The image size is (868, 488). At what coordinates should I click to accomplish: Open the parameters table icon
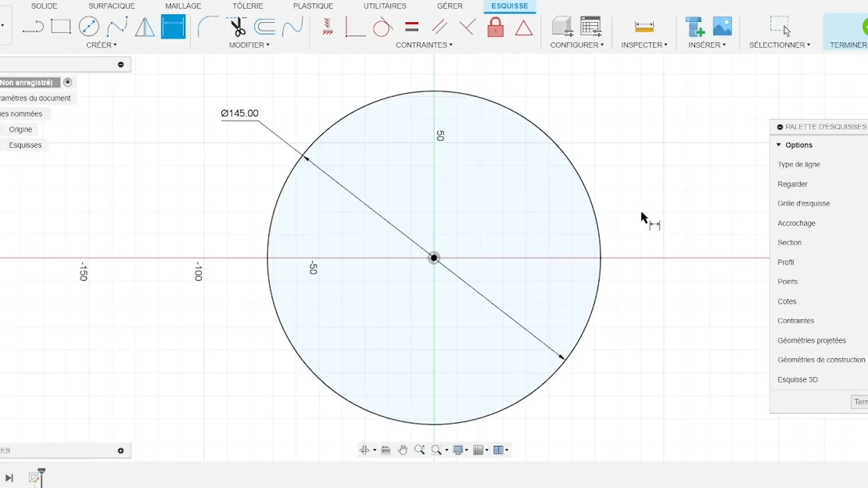591,27
